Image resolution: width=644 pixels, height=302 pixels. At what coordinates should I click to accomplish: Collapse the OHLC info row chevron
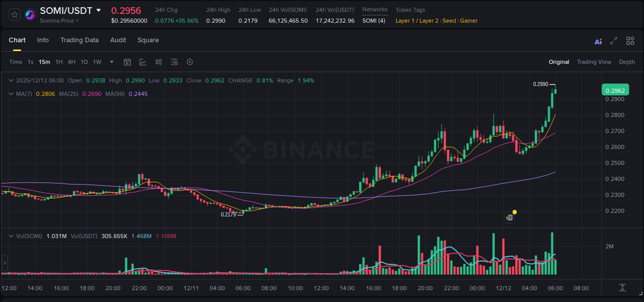pyautogui.click(x=11, y=80)
